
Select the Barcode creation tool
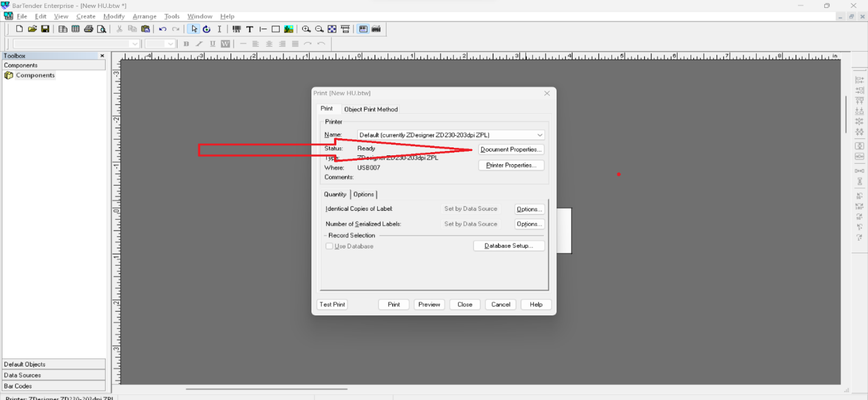point(237,29)
